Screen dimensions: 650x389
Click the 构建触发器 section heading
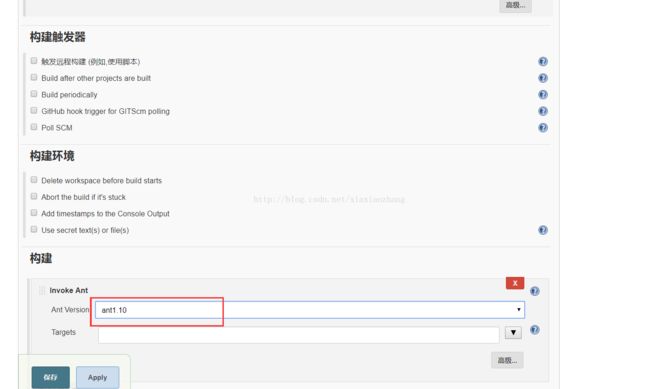point(58,37)
